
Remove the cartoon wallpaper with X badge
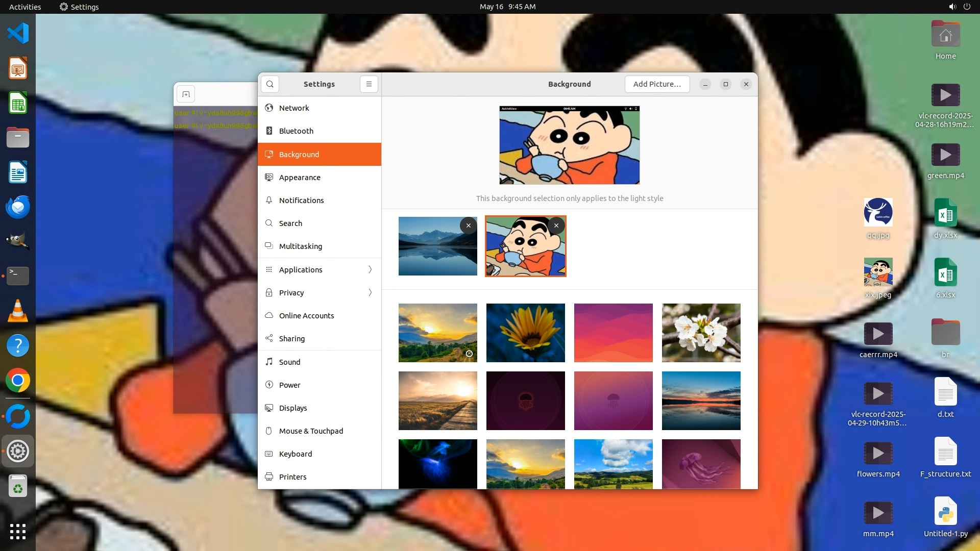pos(556,226)
